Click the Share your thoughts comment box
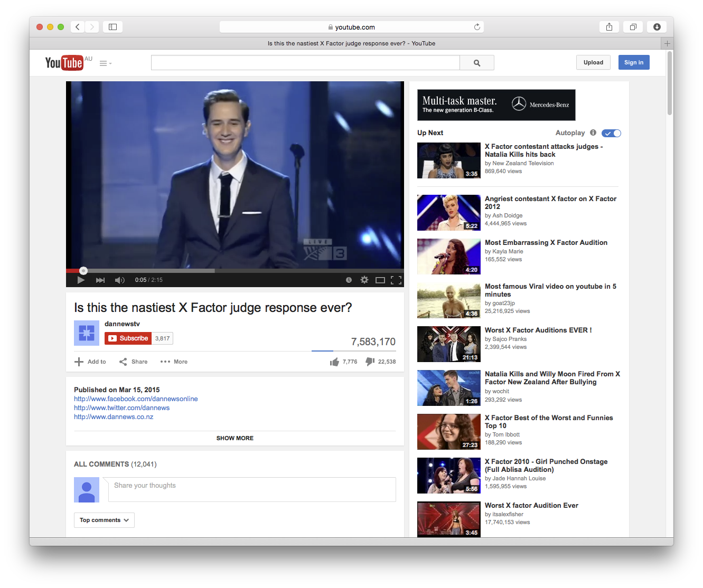 (252, 490)
